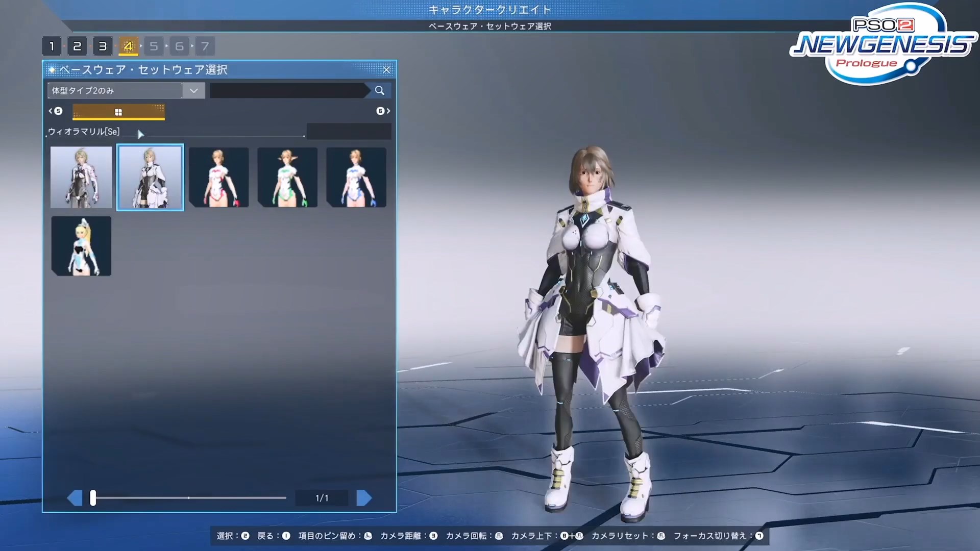Pick the blue-trimmed white swimsuit thumbnail

coord(356,177)
